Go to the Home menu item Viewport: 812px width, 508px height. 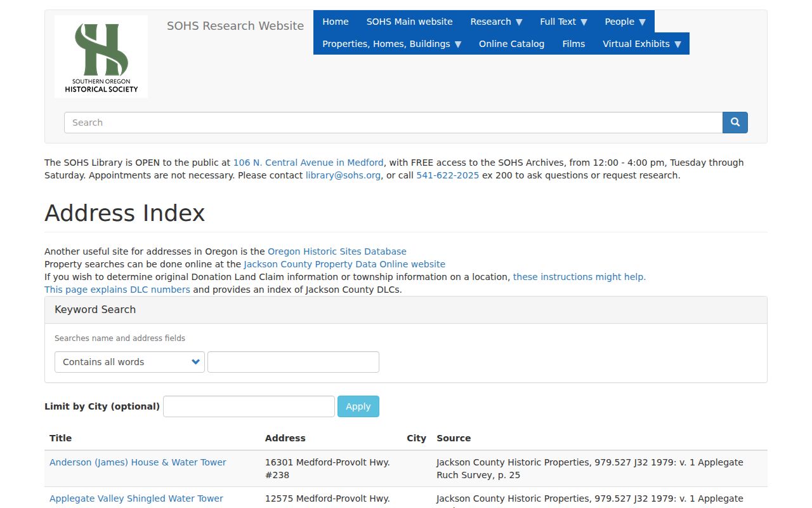click(336, 22)
